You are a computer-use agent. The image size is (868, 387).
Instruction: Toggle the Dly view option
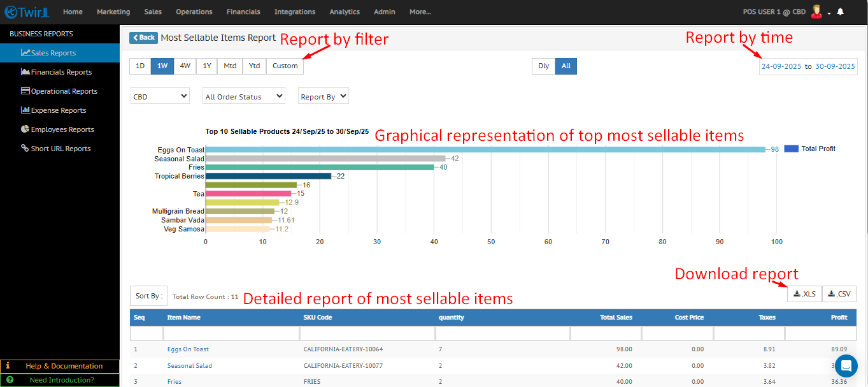coord(543,66)
